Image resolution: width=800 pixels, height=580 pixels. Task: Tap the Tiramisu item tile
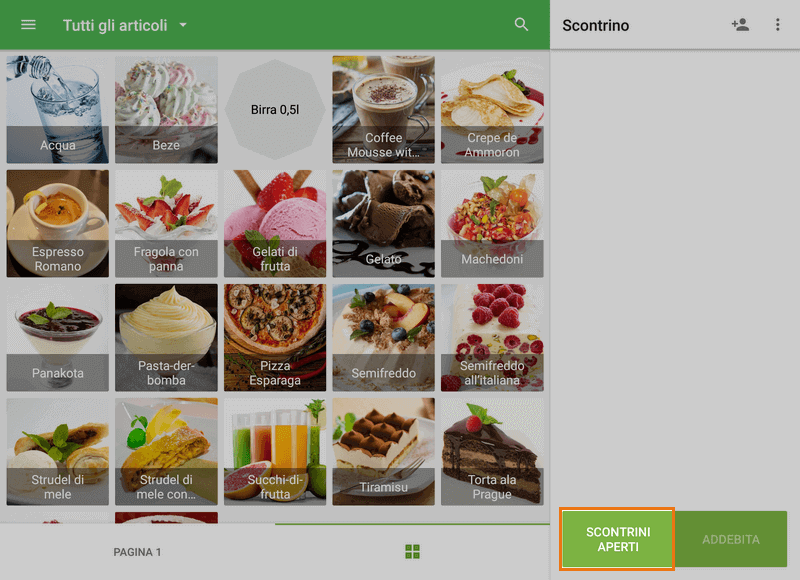point(384,451)
